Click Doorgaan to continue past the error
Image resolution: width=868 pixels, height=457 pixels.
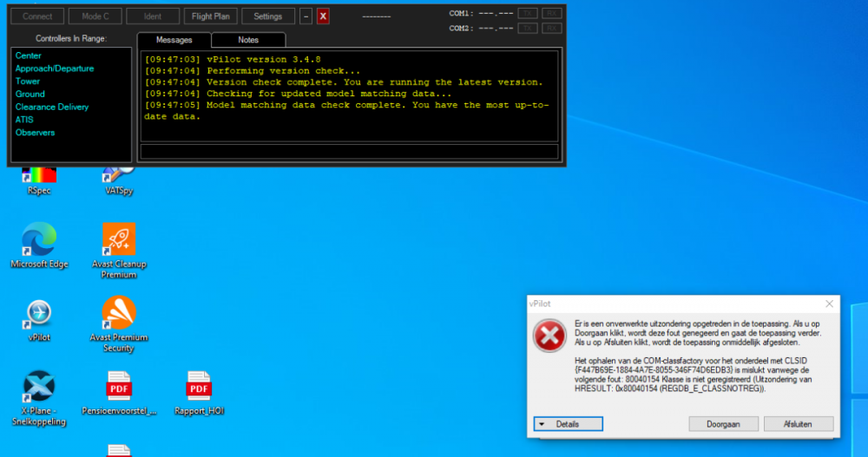723,424
